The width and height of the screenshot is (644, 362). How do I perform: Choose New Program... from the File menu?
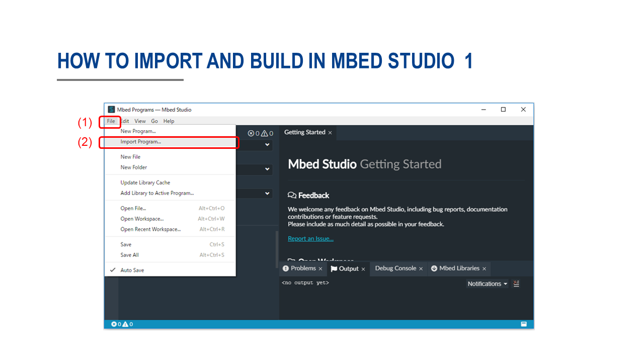pyautogui.click(x=170, y=131)
